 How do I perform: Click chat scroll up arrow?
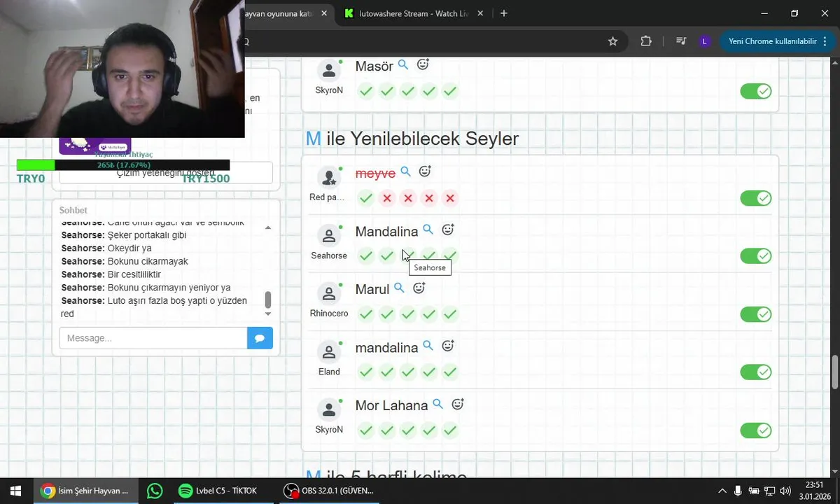pos(267,227)
